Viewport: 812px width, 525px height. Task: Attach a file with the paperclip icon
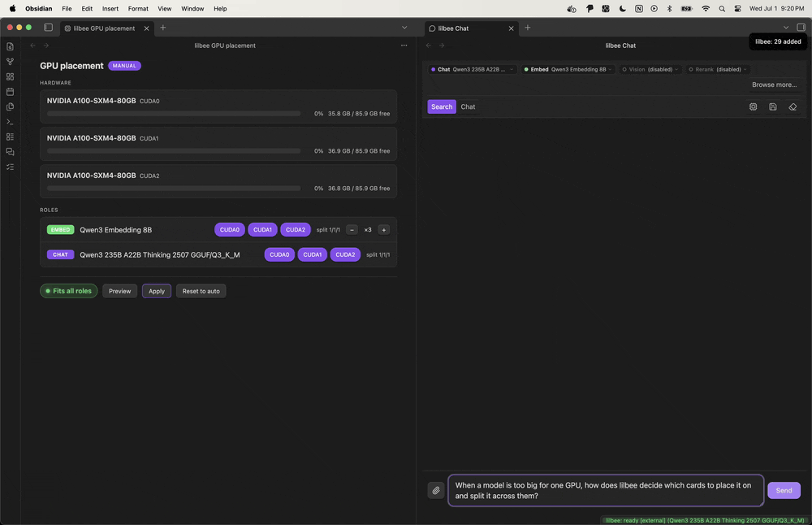(x=436, y=490)
